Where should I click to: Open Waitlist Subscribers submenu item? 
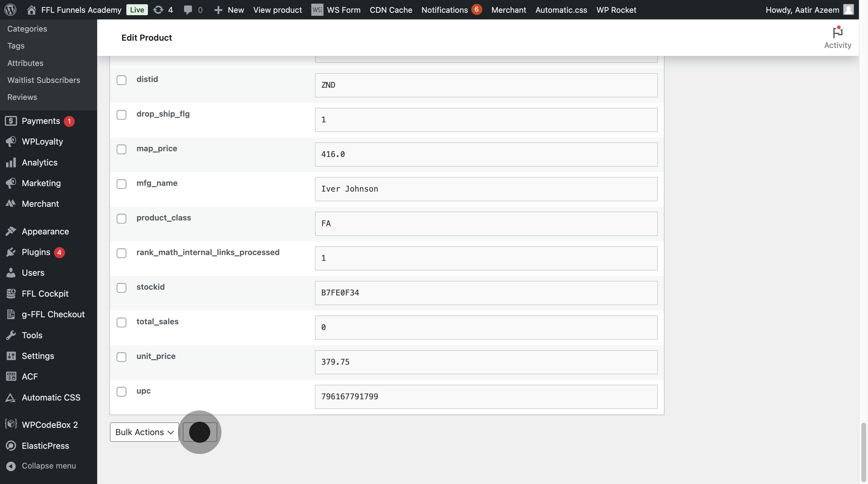44,80
